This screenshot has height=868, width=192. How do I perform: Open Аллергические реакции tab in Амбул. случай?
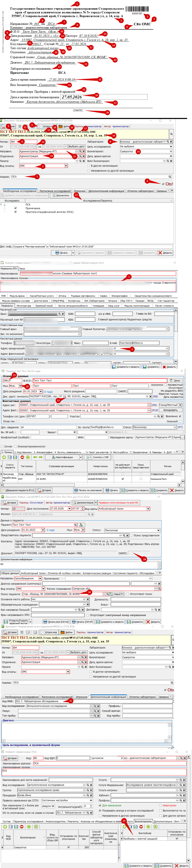tap(96, 573)
